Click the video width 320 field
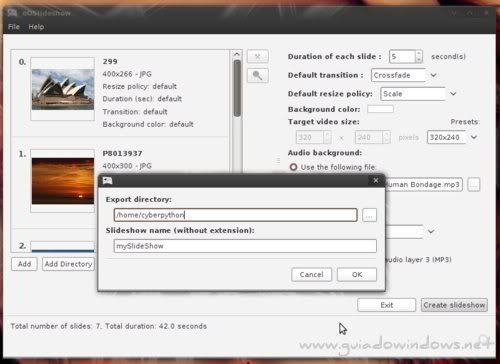The height and width of the screenshot is (364, 500). click(x=310, y=137)
